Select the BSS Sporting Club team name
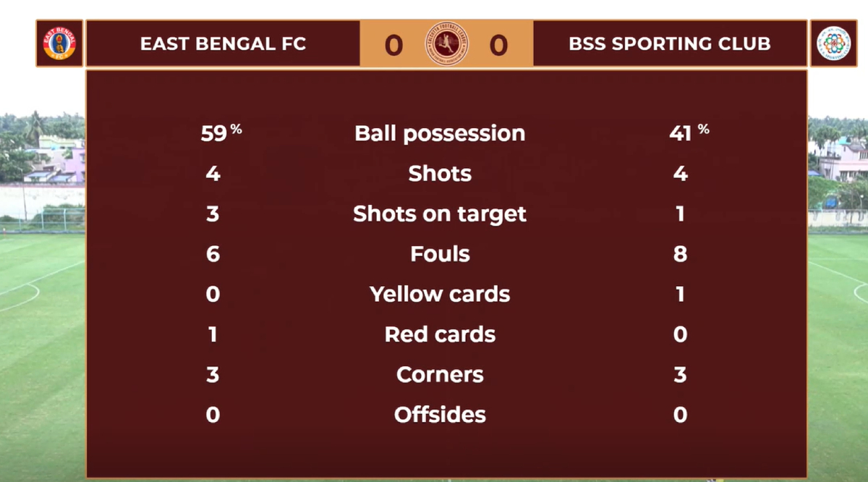 tap(669, 44)
